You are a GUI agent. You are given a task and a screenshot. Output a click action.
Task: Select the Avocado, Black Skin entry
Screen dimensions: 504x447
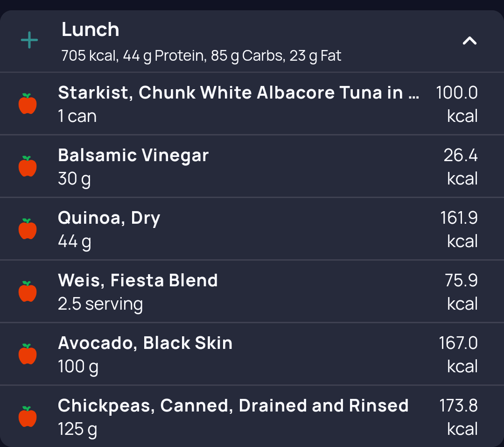[145, 343]
